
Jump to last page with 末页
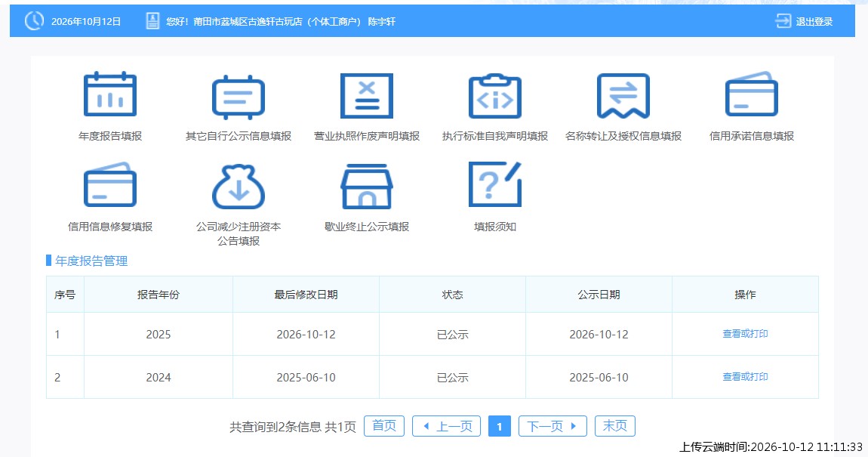point(615,426)
